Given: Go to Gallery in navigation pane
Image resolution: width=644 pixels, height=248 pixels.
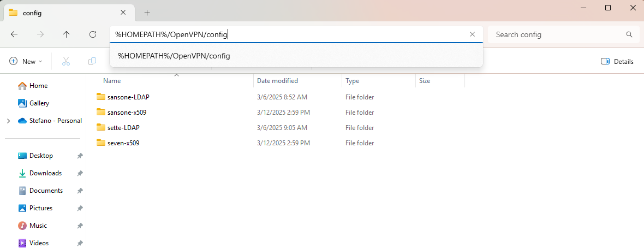Looking at the screenshot, I should 39,103.
